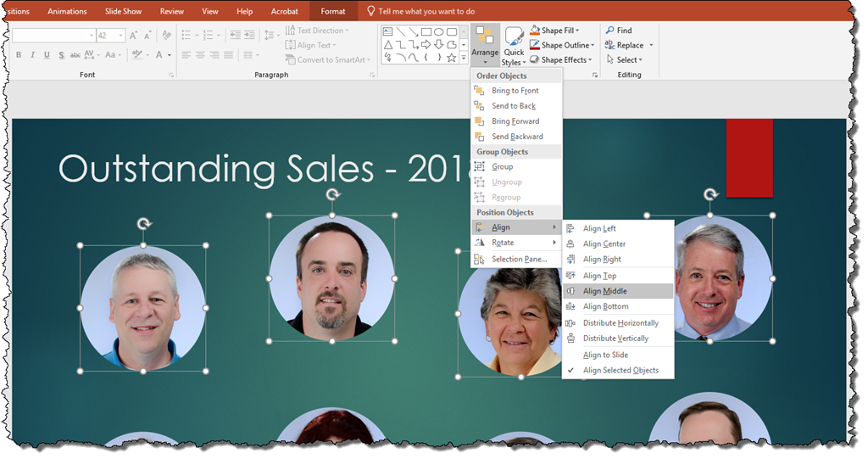
Task: Click the Find magnifier icon
Action: click(x=609, y=31)
